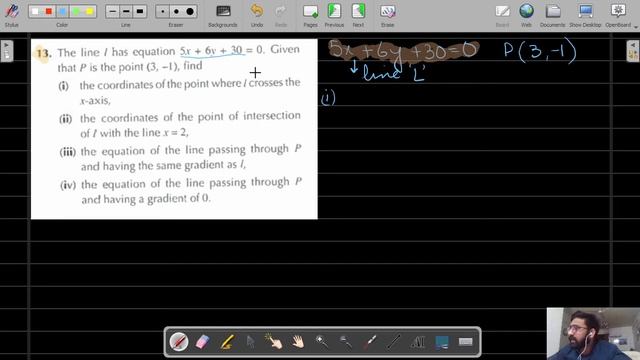
Task: Open the Stylus palette in the top toolbar
Action: 11,15
